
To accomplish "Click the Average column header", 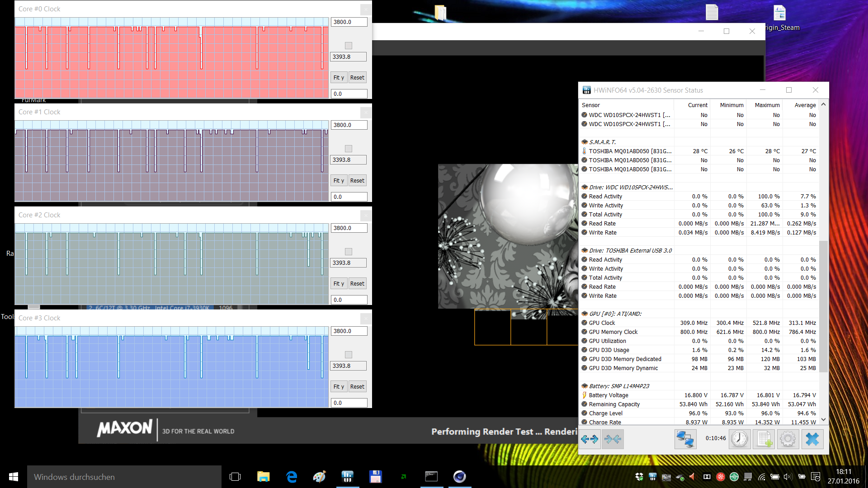I will [805, 105].
